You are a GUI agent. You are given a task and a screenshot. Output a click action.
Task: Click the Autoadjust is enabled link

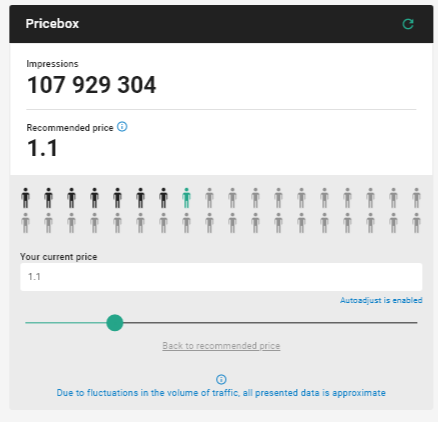pyautogui.click(x=381, y=300)
